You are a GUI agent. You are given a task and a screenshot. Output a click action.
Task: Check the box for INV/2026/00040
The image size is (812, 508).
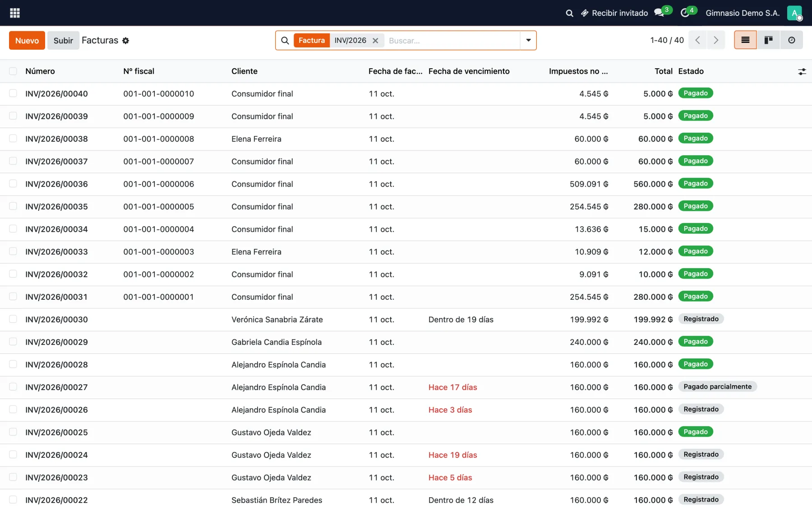click(x=13, y=93)
